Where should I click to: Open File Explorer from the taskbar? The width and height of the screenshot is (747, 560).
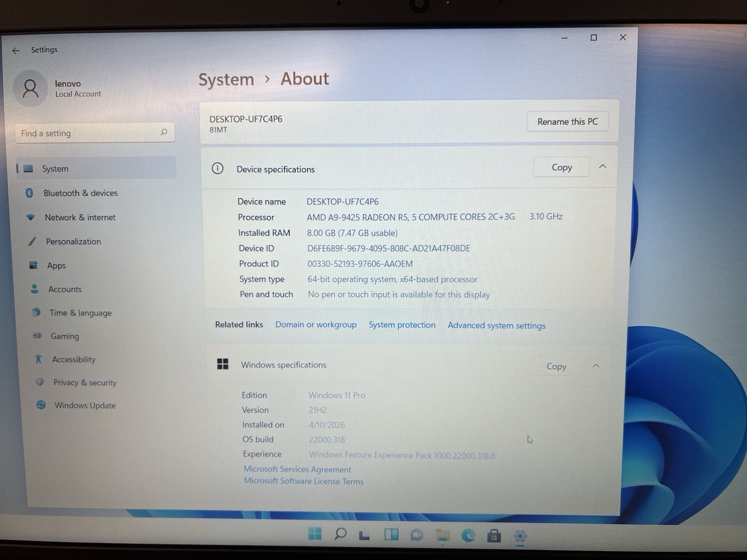pos(442,536)
